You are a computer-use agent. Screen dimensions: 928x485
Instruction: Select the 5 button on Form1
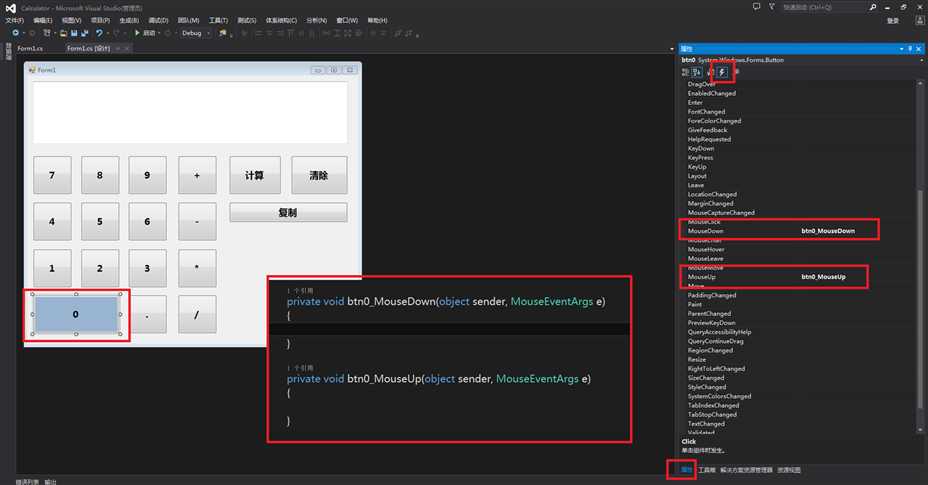(x=100, y=221)
